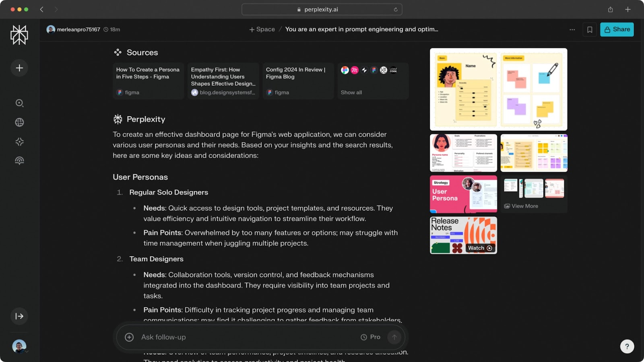This screenshot has height=362, width=644.
Task: Open Discover globe icon in sidebar
Action: point(19,122)
